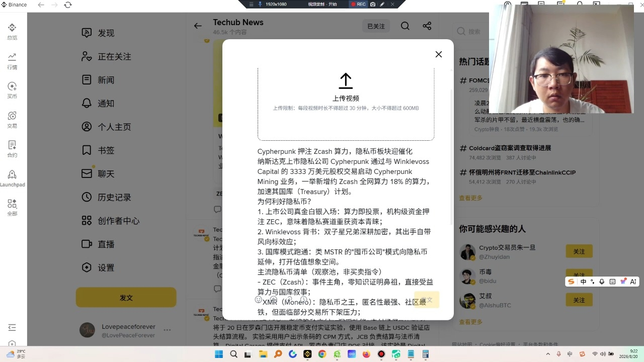Close the post composer dialog

point(439,54)
